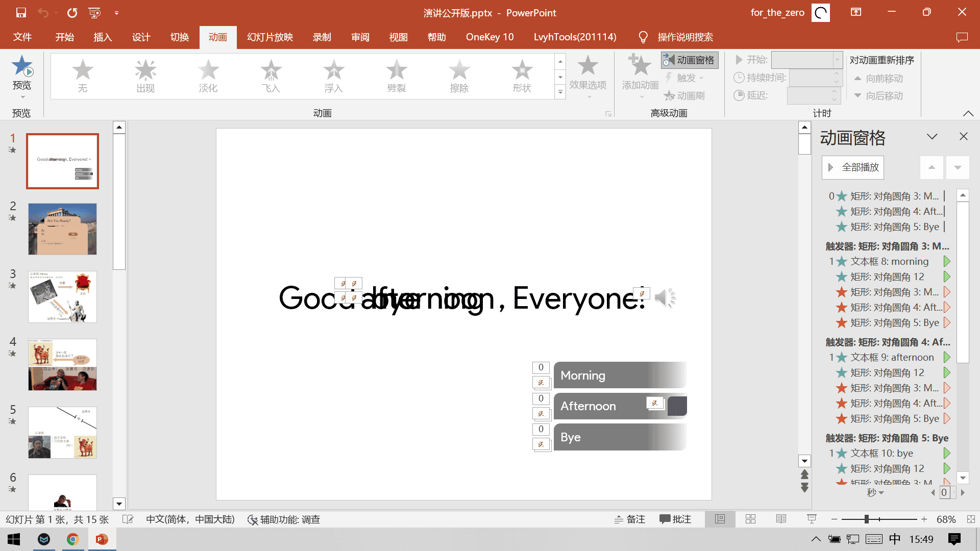The width and height of the screenshot is (980, 551).
Task: Click the zoom slider handle
Action: (866, 519)
